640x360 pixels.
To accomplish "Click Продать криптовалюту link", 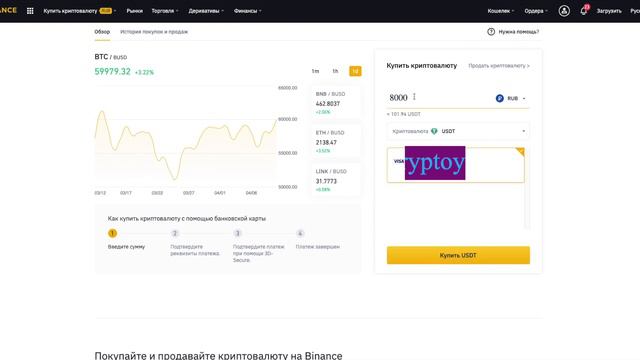I will [499, 66].
